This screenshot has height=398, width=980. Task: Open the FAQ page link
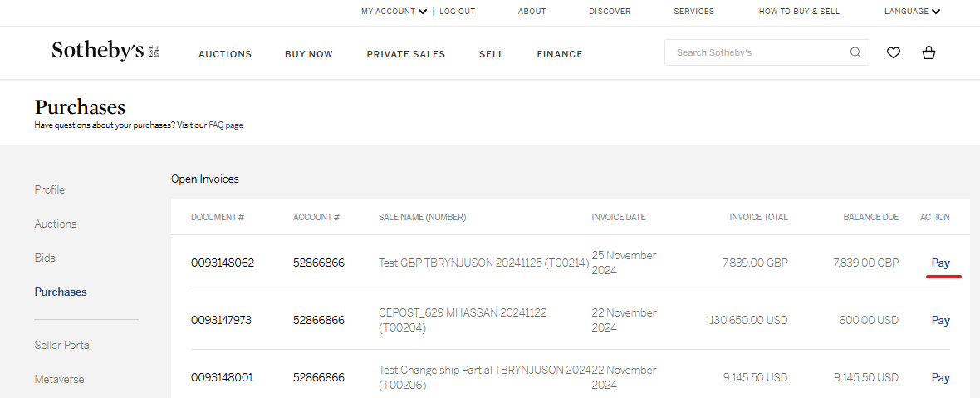tap(226, 125)
